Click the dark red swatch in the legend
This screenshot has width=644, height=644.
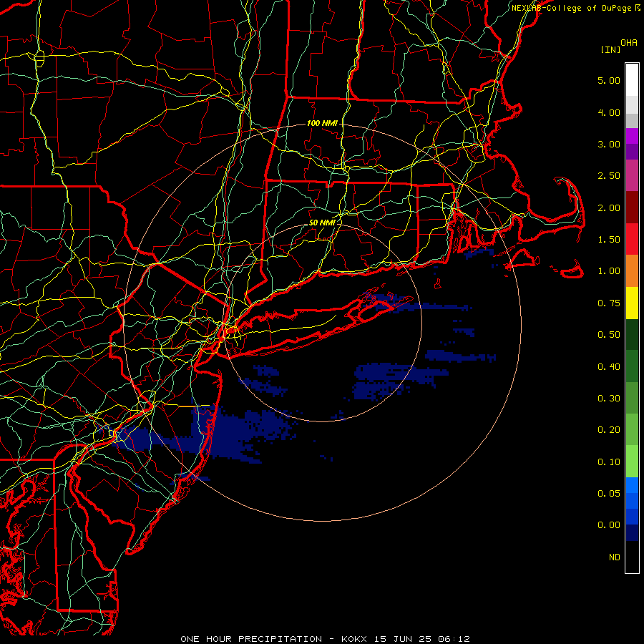[x=632, y=208]
